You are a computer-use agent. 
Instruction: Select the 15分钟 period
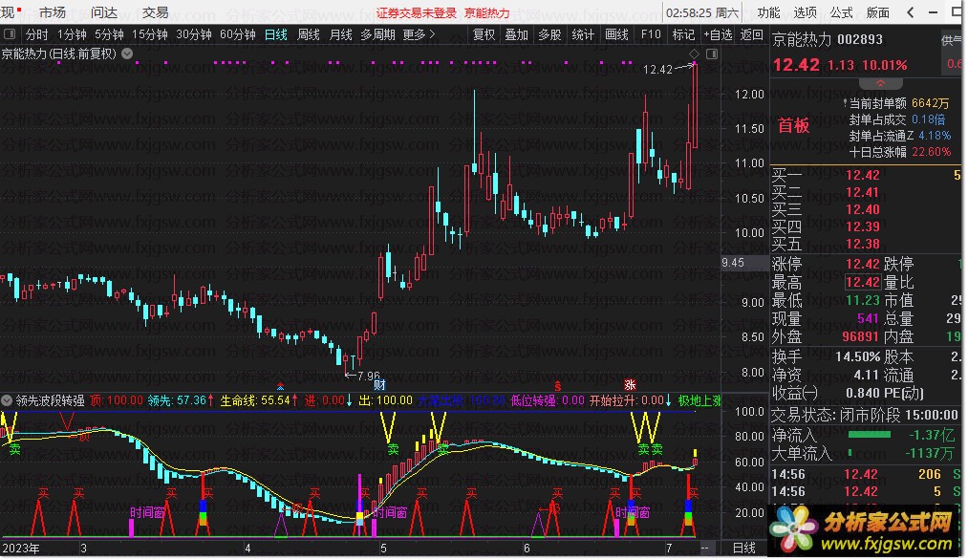point(150,34)
